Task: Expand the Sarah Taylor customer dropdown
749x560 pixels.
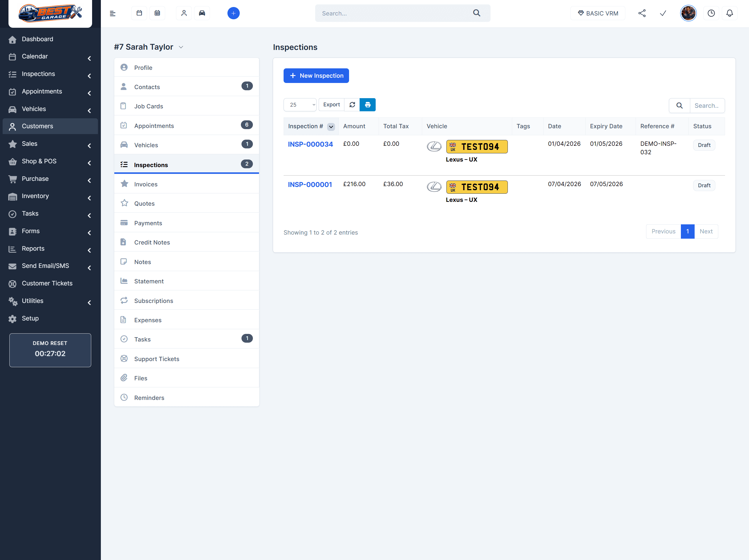Action: [x=181, y=47]
